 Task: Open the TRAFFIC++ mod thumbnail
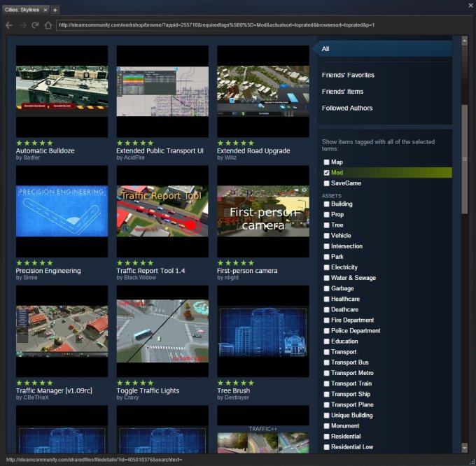[x=263, y=429]
